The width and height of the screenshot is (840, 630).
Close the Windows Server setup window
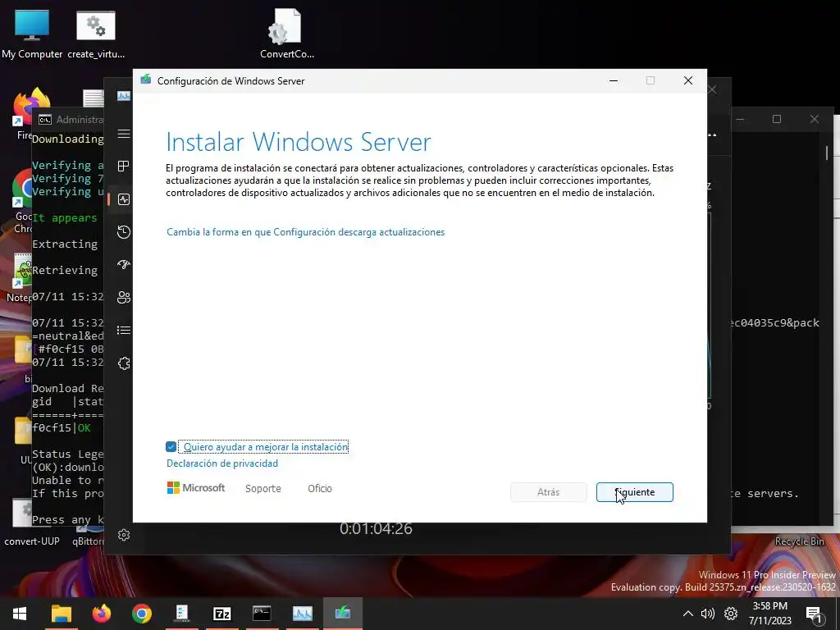pyautogui.click(x=688, y=80)
